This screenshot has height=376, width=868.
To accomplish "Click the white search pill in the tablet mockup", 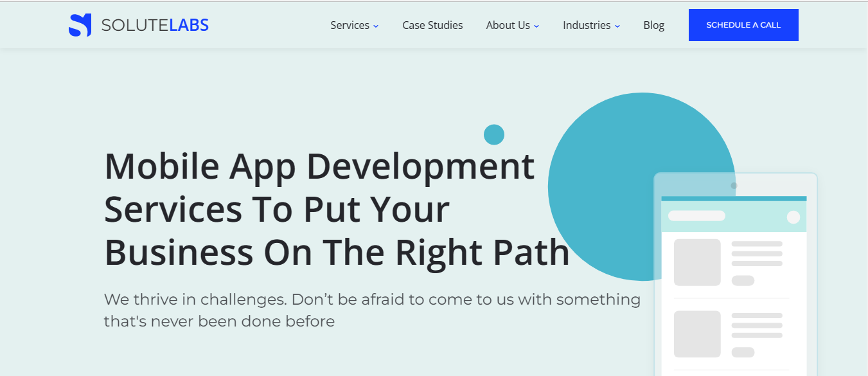I will (x=696, y=216).
